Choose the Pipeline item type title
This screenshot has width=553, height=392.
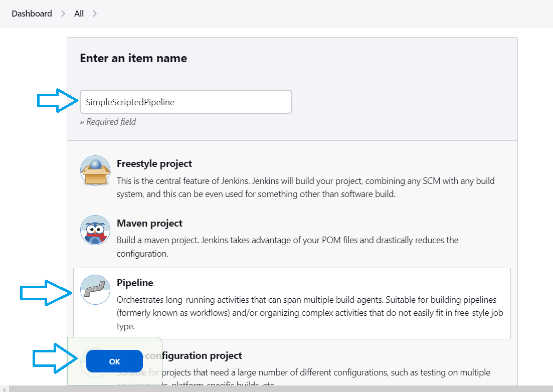(135, 283)
